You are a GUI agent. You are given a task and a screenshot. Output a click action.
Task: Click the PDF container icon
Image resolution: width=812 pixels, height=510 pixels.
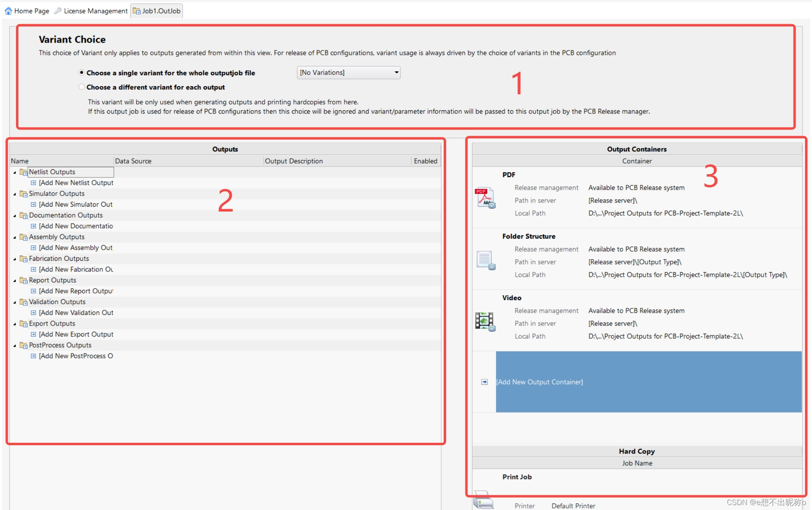coord(485,198)
